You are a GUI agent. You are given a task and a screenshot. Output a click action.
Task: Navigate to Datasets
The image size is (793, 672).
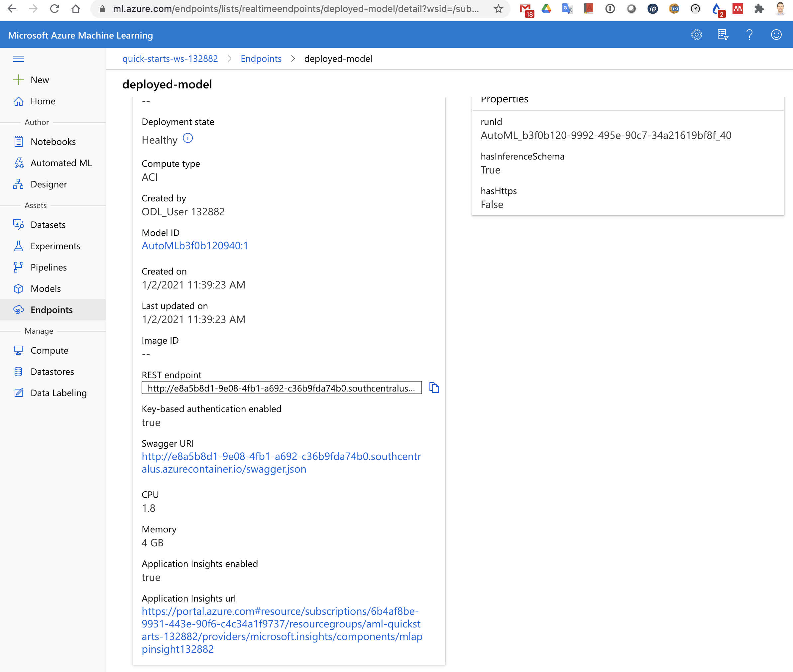[48, 225]
